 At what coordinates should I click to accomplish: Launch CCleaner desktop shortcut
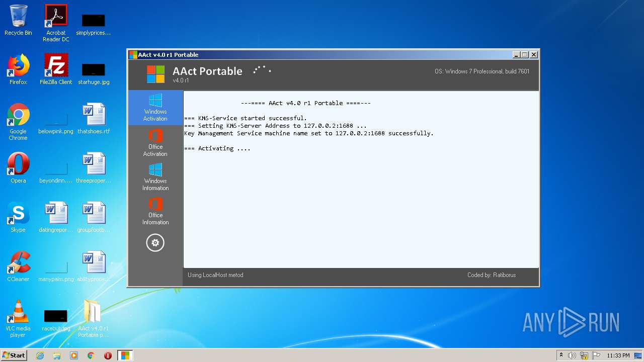click(18, 266)
